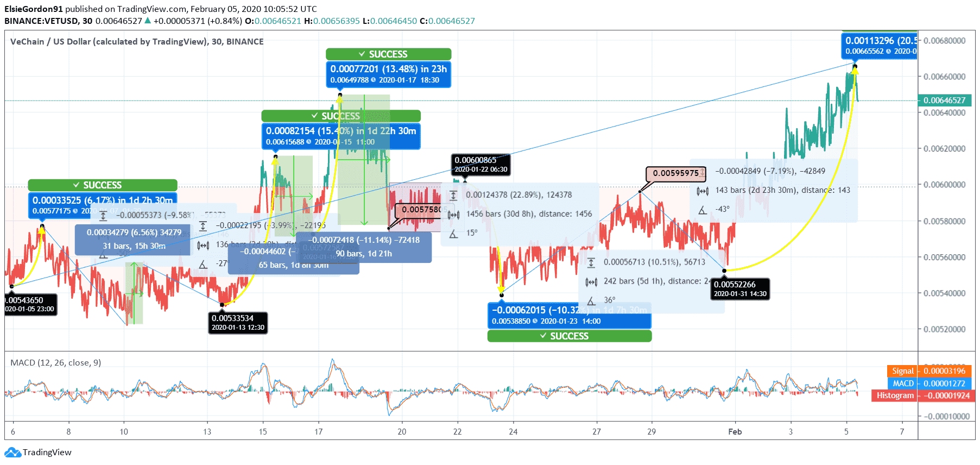
Task: Click the checkmark in the bottom SUCCESS label
Action: [x=543, y=336]
